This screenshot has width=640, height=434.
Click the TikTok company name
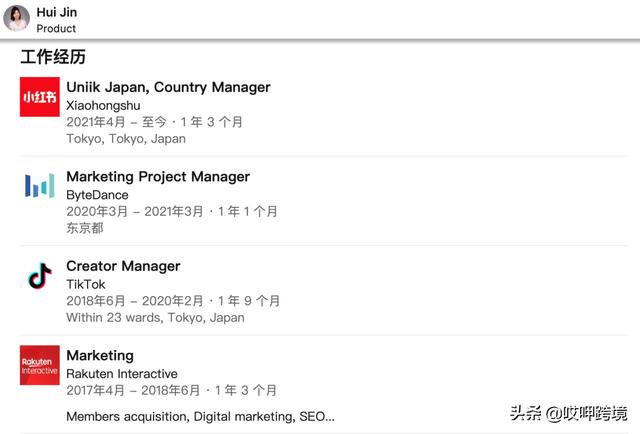(86, 284)
